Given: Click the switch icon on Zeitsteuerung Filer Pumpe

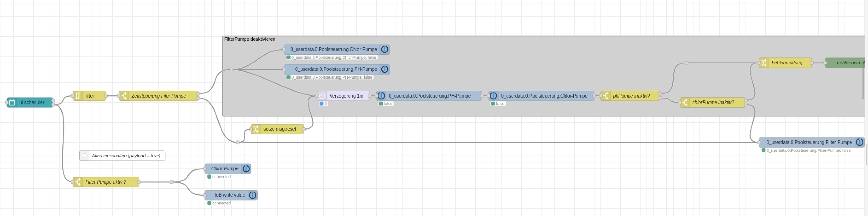Looking at the screenshot, I should click(x=124, y=96).
